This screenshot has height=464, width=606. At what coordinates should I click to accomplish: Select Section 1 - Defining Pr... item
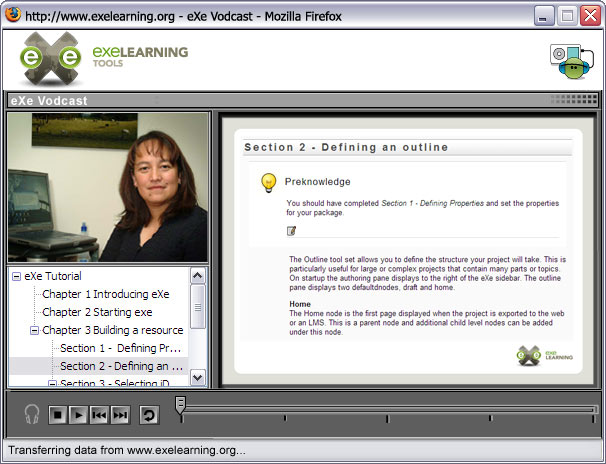pos(121,348)
